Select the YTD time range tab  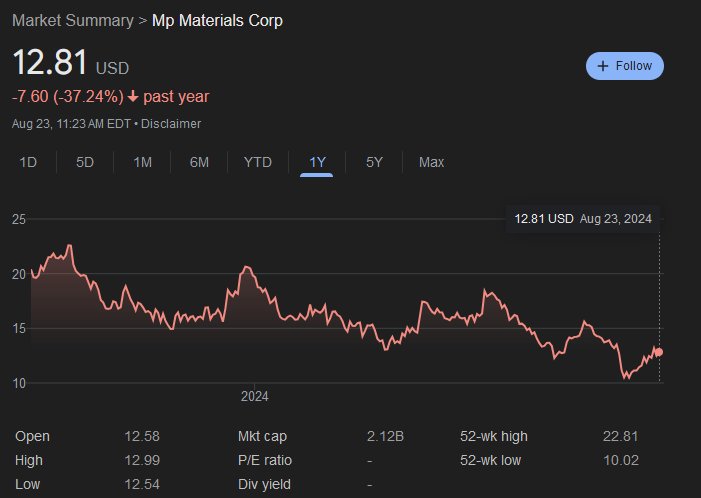coord(258,162)
